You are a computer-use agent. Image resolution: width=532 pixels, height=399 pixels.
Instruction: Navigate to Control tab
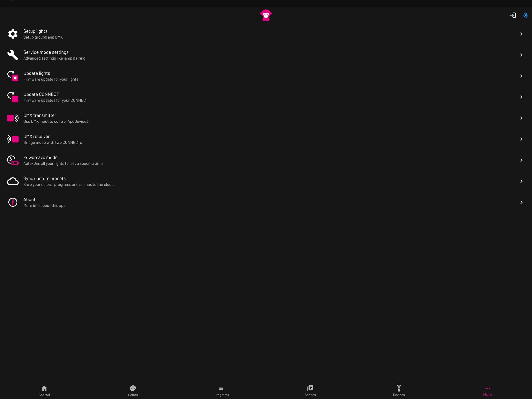(44, 390)
